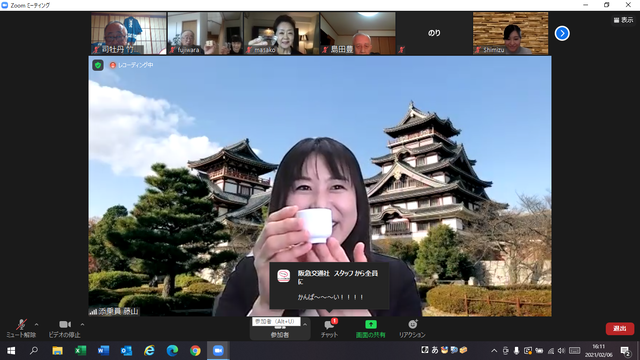Open the volume tray icon
640x360 pixels.
point(561,351)
